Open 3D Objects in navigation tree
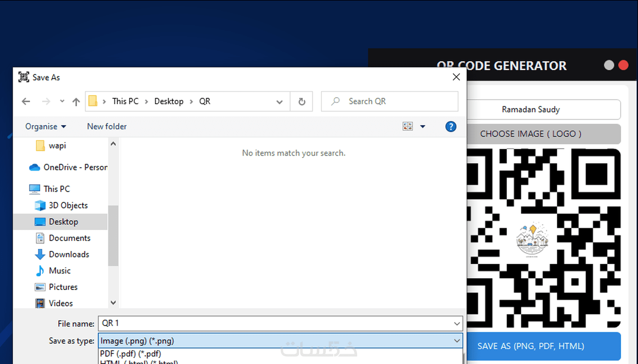Screen dimensions: 638x364 61,205
